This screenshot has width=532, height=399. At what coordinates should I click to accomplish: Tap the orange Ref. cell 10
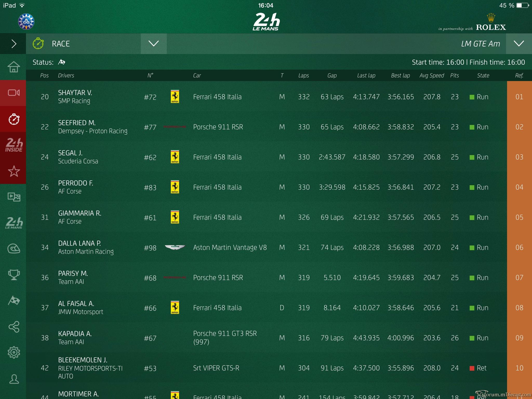tap(519, 368)
